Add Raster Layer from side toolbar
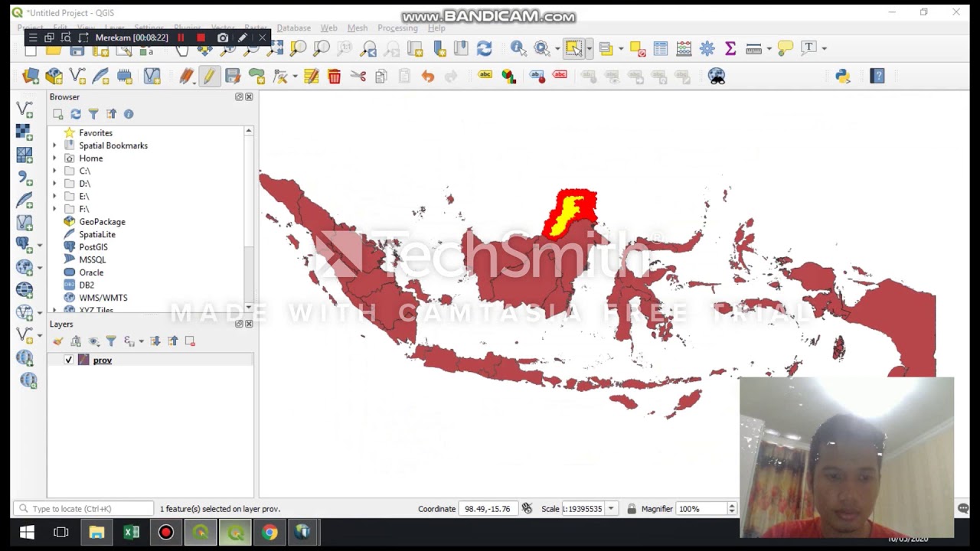980x551 pixels. [x=24, y=132]
